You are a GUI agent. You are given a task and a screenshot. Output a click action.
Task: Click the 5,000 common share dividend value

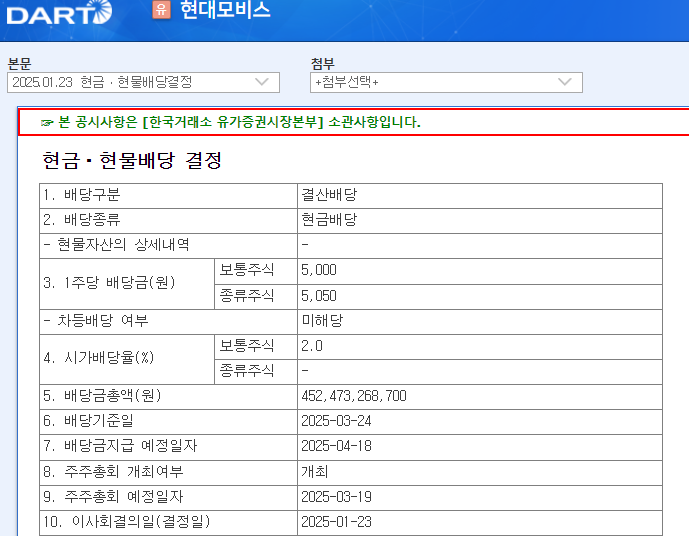[x=319, y=270]
